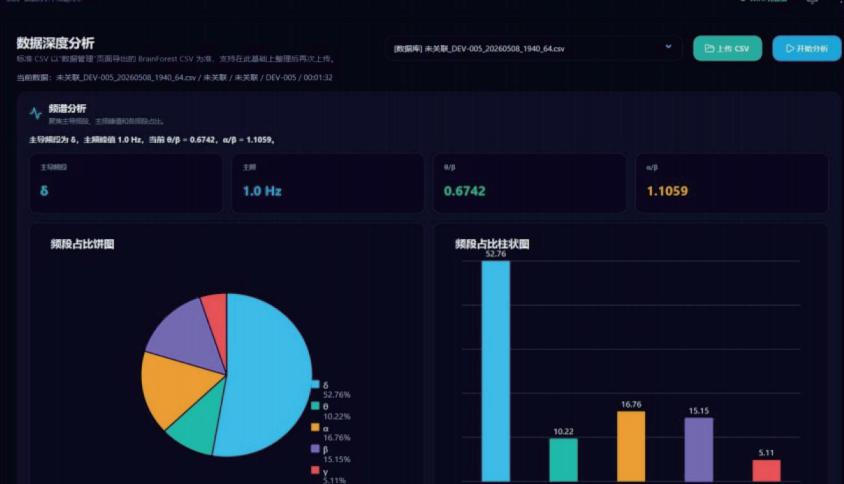Click the 频谱分析 section heading

[67, 108]
